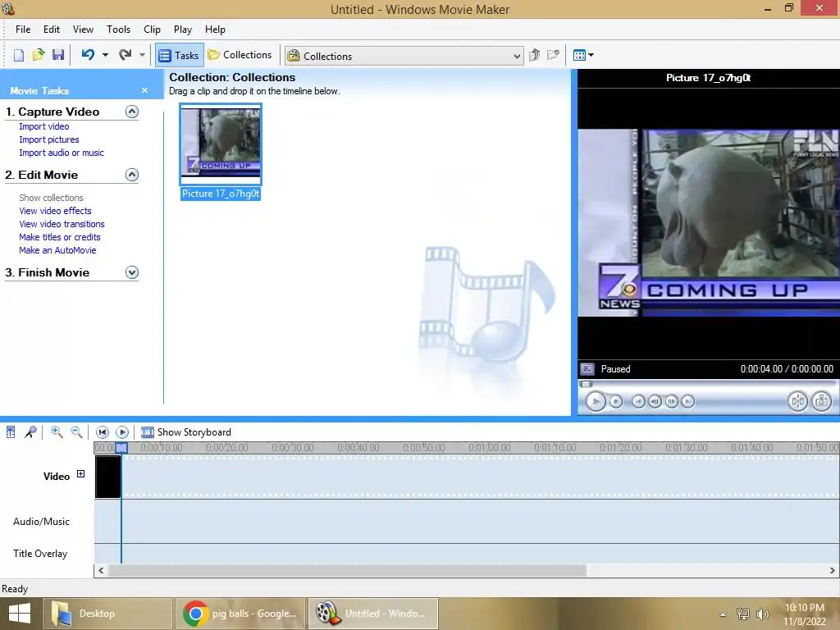This screenshot has height=630, width=840.
Task: Play the timeline
Action: (x=122, y=431)
